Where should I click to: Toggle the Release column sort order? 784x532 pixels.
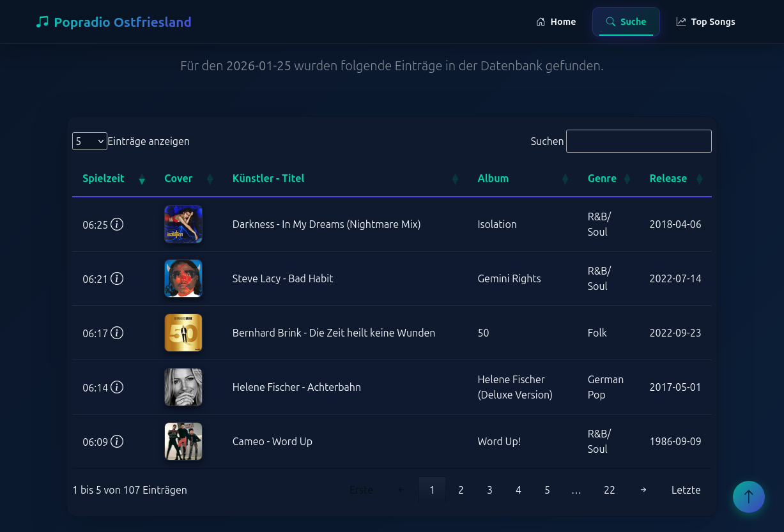click(x=699, y=179)
